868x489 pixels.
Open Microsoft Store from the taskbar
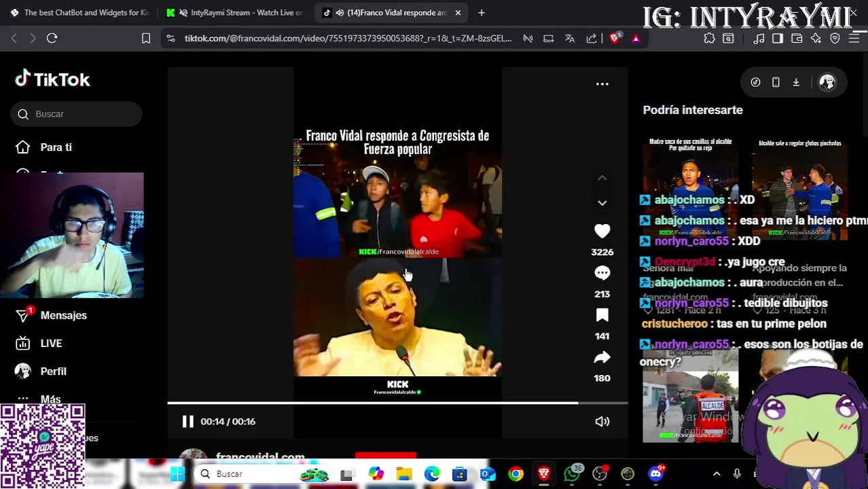460,474
